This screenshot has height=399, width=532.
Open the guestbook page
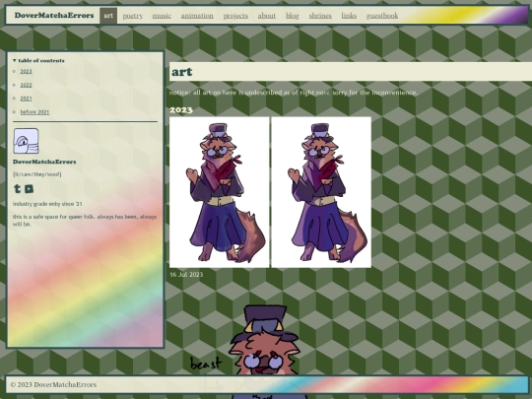pos(382,16)
